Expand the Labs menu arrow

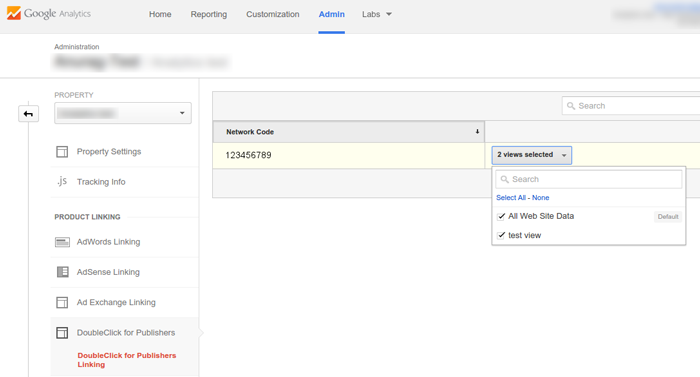click(x=389, y=14)
